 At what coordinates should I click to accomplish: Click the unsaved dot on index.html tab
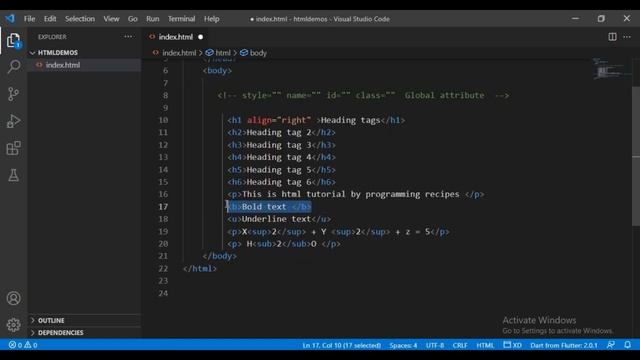pos(200,37)
